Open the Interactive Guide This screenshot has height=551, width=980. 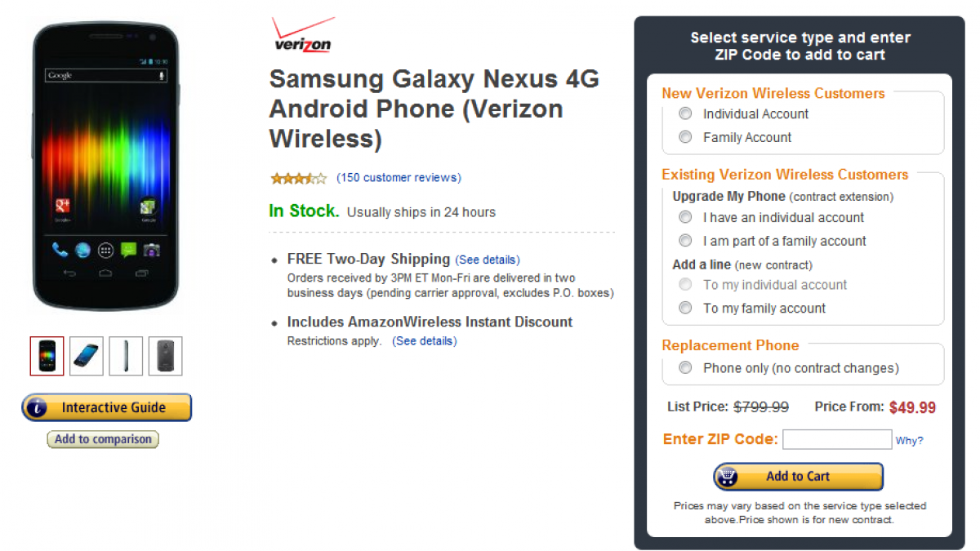(107, 407)
